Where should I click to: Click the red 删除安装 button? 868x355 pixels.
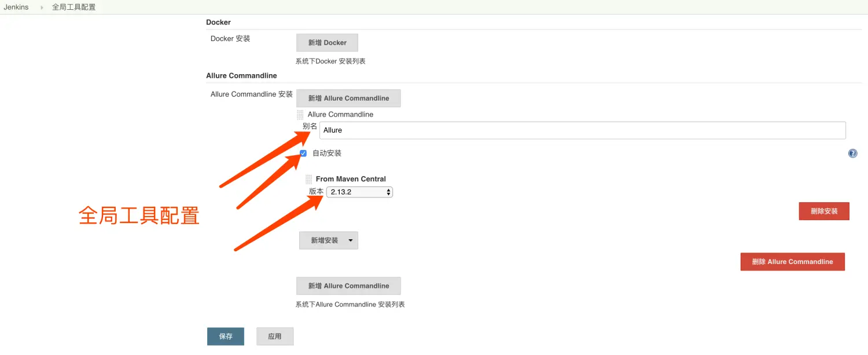[823, 211]
